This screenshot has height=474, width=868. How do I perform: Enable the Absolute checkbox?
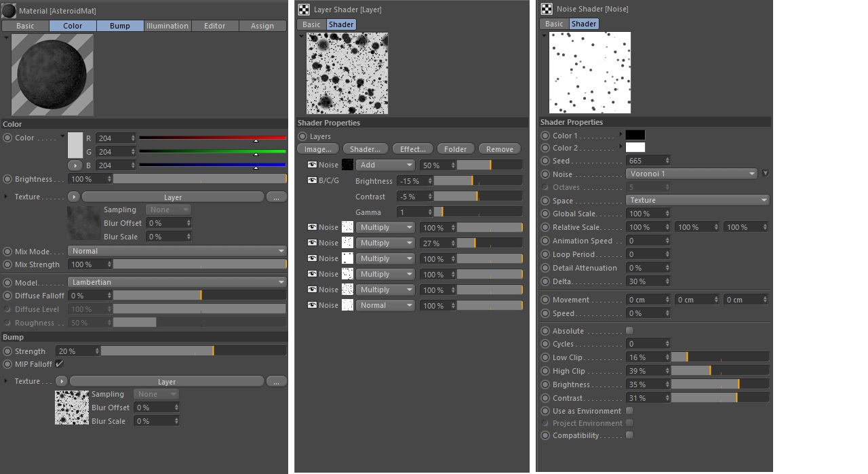coord(629,331)
